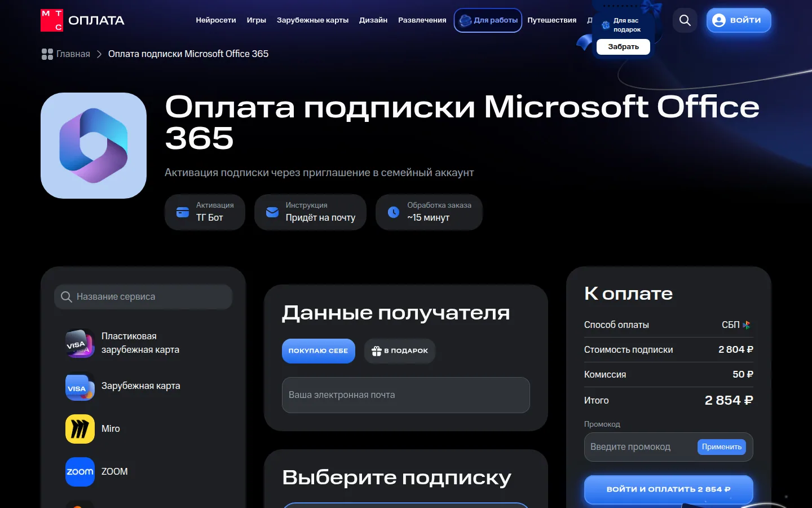Click the search icon in Название сервиса field
Viewport: 812px width, 508px height.
click(67, 297)
